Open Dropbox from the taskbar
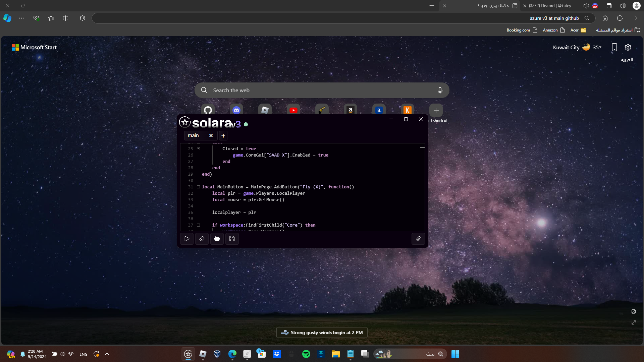The image size is (644, 362). coord(277,354)
